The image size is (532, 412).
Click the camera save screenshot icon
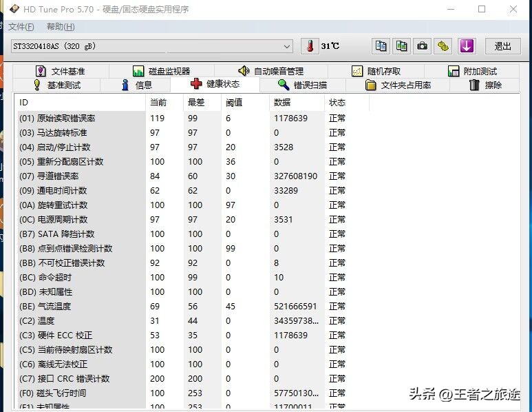click(x=422, y=46)
